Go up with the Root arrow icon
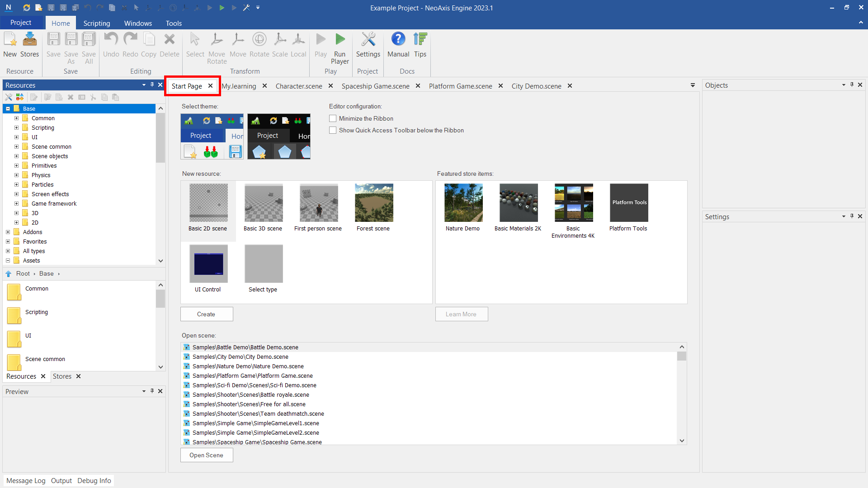This screenshot has height=488, width=868. 8,274
